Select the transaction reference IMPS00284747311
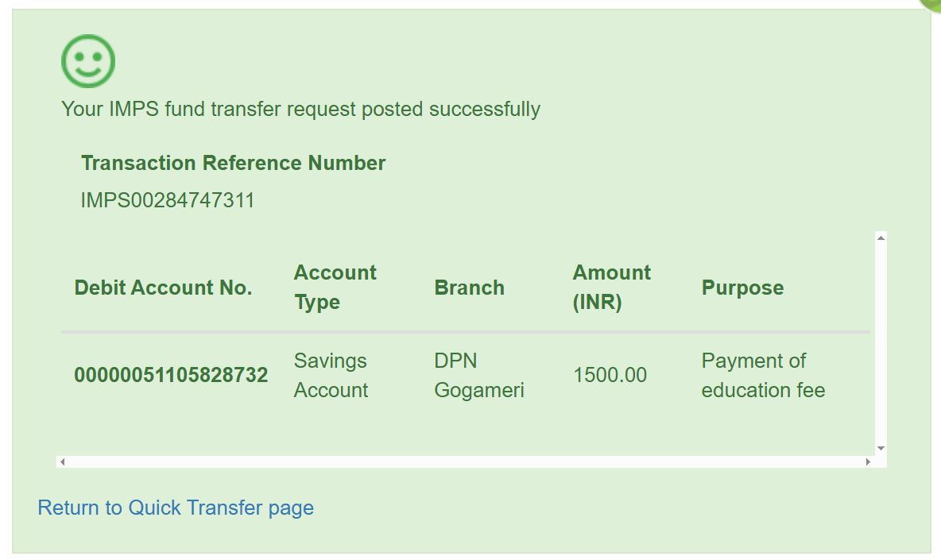The image size is (941, 560). [x=168, y=200]
